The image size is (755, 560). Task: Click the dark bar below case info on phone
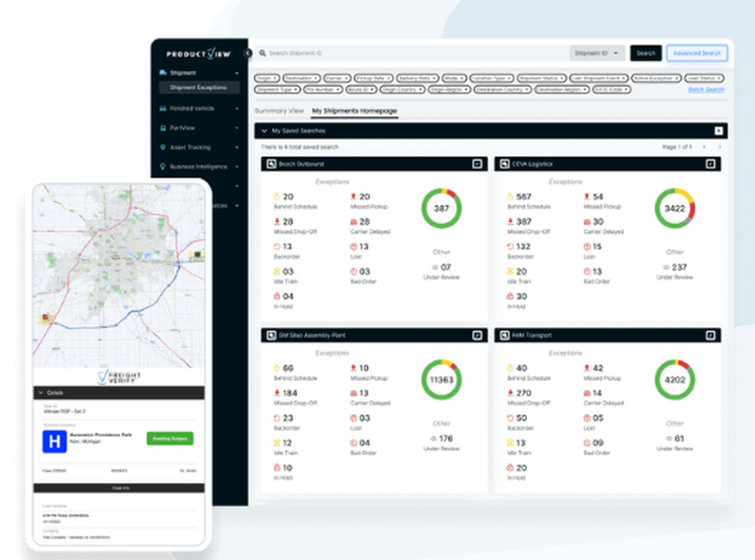(119, 488)
